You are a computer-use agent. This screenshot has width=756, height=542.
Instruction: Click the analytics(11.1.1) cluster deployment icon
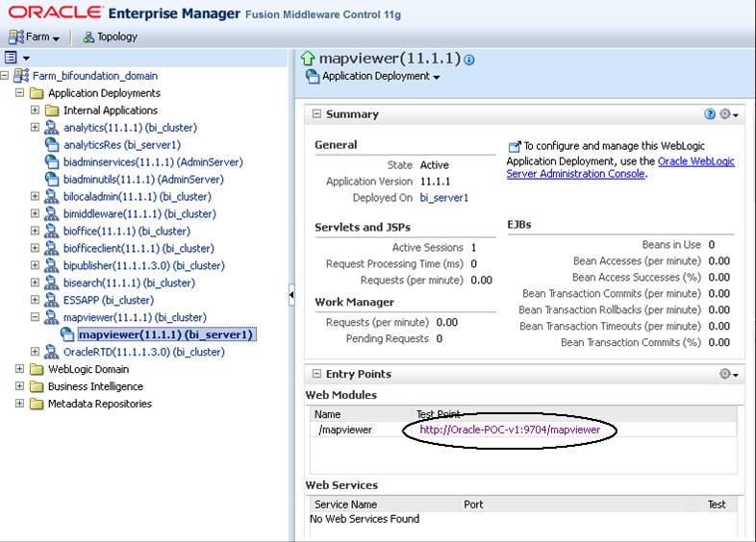(52, 128)
